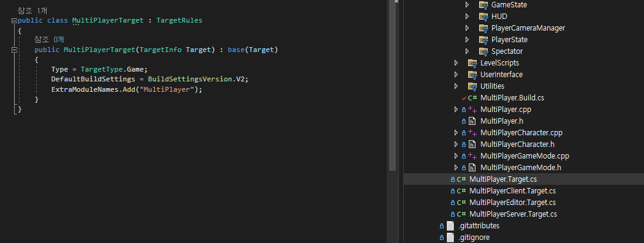Open MultiPlayerClient.Target.cs file

click(x=512, y=191)
